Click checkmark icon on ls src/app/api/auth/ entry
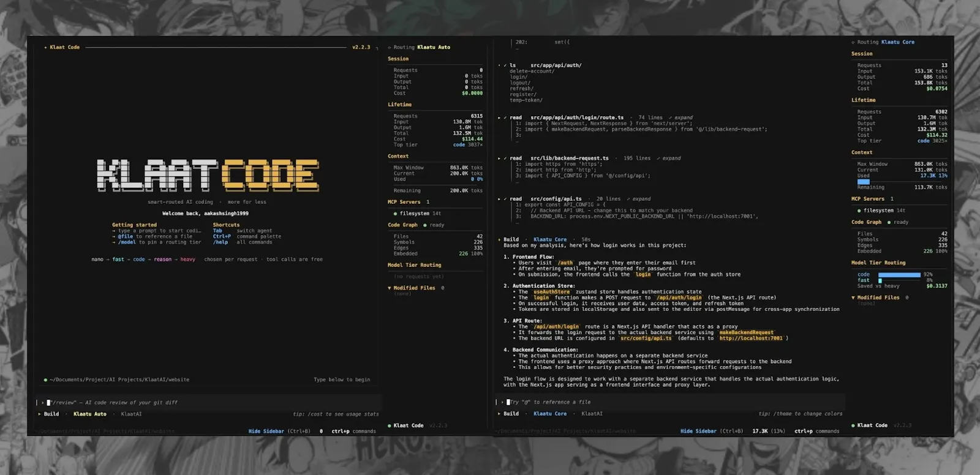Viewport: 980px width, 475px height. (x=505, y=65)
